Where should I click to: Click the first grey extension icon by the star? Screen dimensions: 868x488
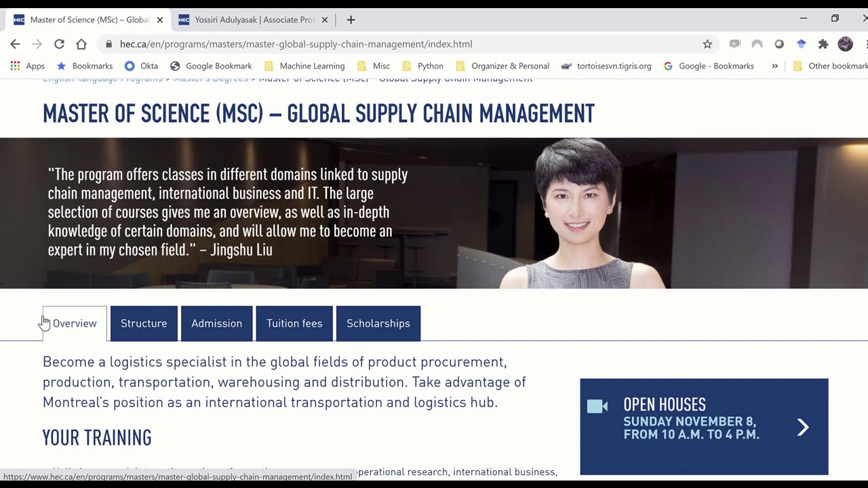point(735,44)
